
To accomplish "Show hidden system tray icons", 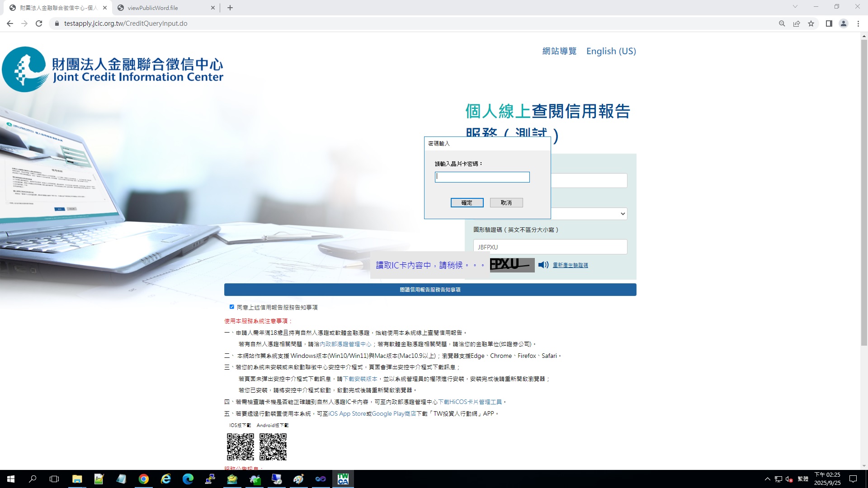I will [767, 479].
